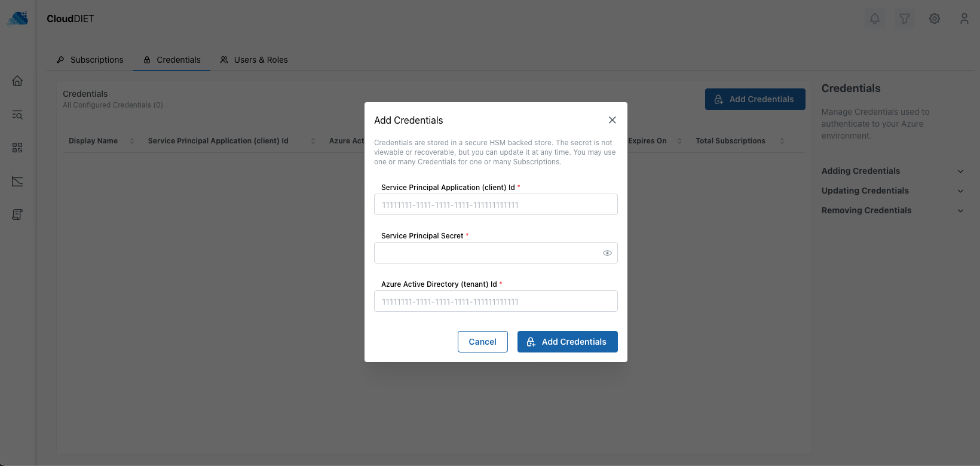The image size is (980, 466).
Task: Click Cancel in the dialog
Action: click(x=483, y=342)
